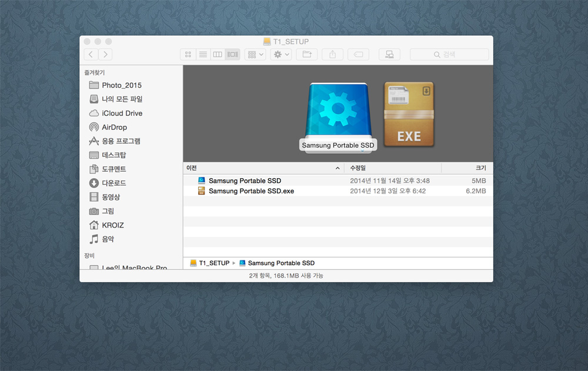
Task: Click in the Finder search field
Action: (x=449, y=55)
